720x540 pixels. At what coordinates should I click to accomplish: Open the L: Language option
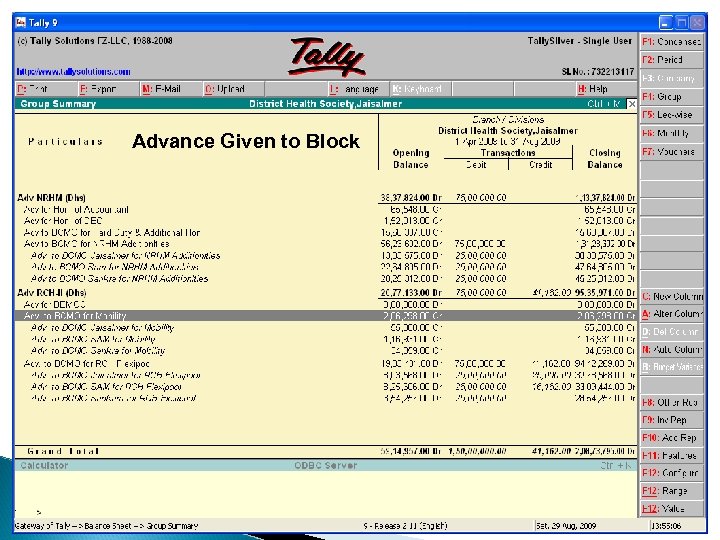click(x=358, y=89)
